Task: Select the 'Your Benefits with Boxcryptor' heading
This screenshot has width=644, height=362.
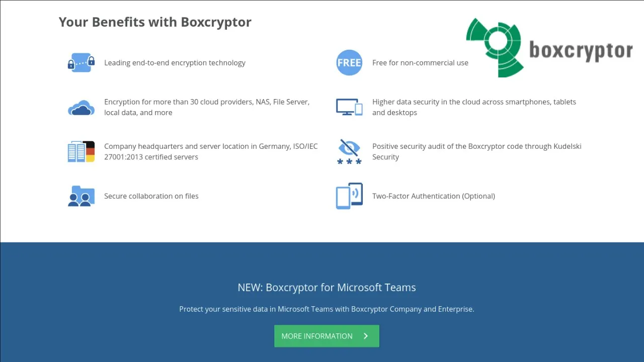Action: [x=155, y=22]
